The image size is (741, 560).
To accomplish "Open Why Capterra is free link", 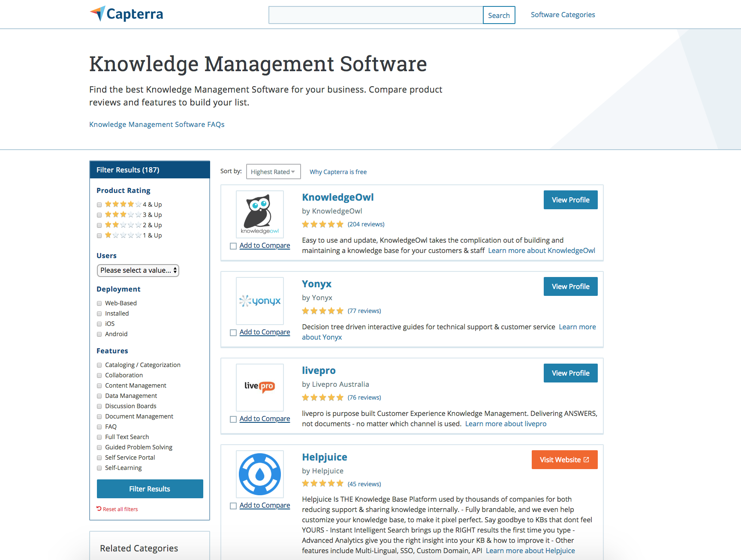I will pyautogui.click(x=338, y=172).
